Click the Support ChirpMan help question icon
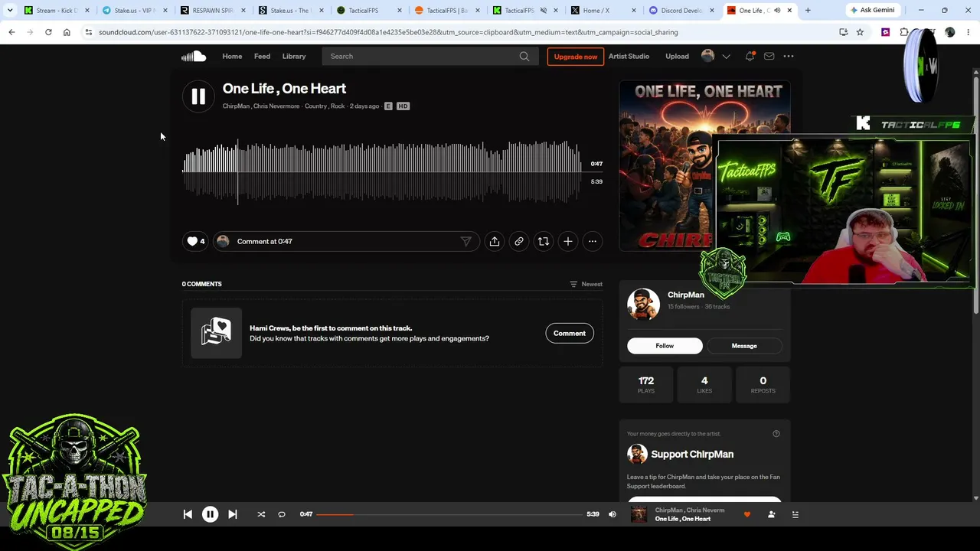Screen dimensions: 980x551 776,434
